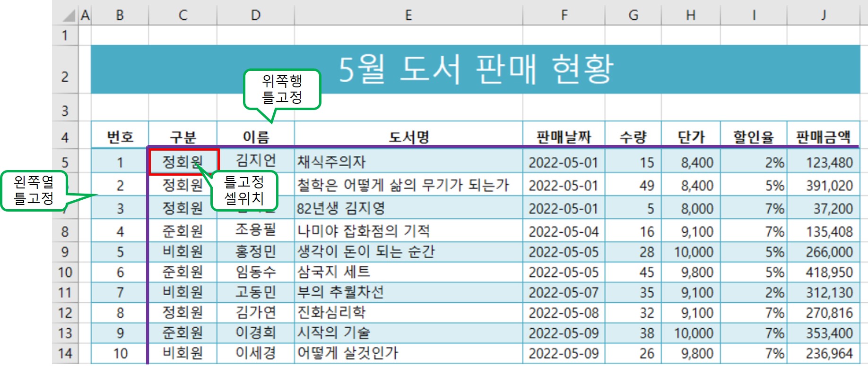Screen dimensions: 868x366
Task: Click the unit price '8,000'
Action: point(691,208)
